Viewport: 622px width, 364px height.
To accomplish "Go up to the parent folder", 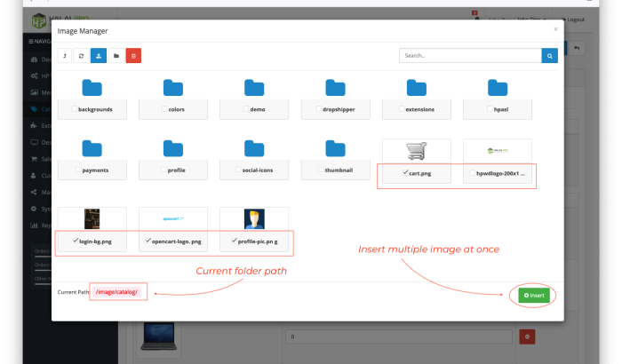I will coord(65,56).
